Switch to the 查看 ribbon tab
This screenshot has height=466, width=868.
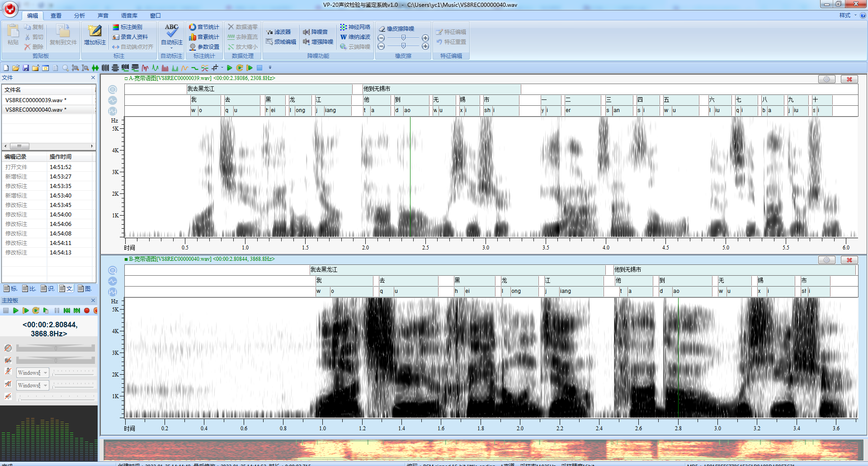56,15
